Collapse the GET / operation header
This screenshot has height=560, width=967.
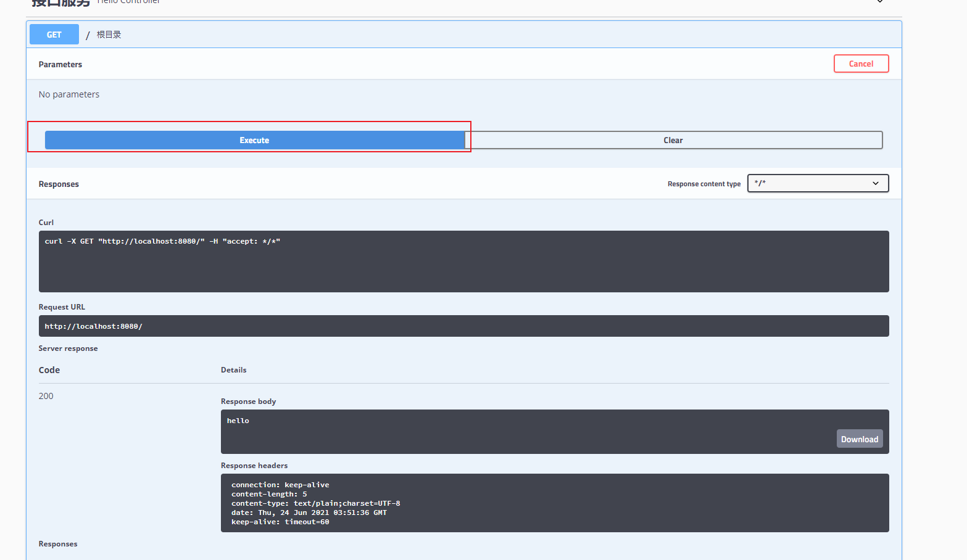tap(464, 35)
